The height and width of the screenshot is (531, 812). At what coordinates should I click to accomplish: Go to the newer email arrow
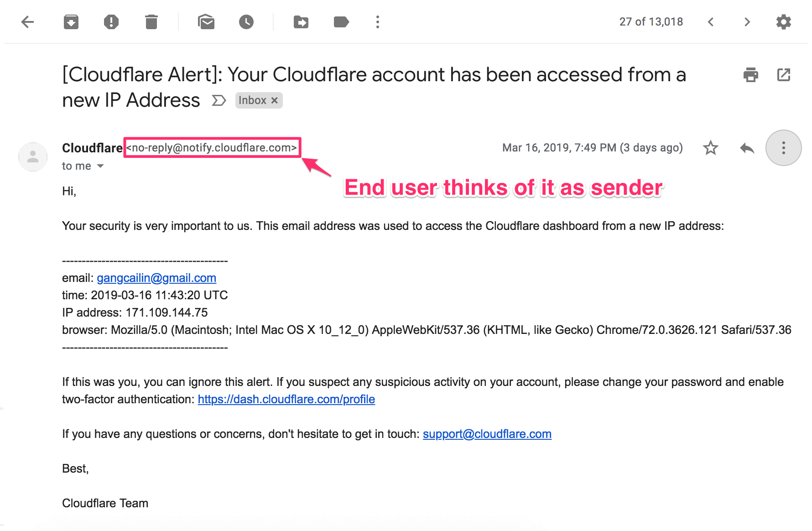tap(711, 22)
